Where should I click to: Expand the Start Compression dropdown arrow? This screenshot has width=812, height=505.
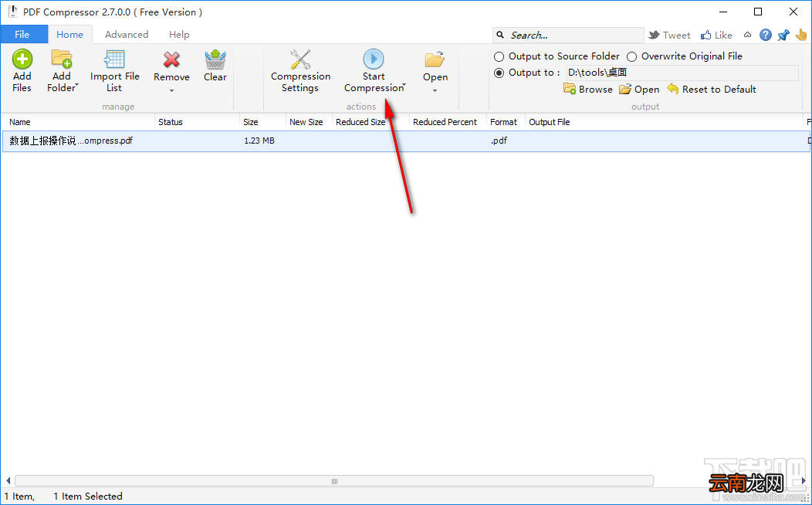404,86
